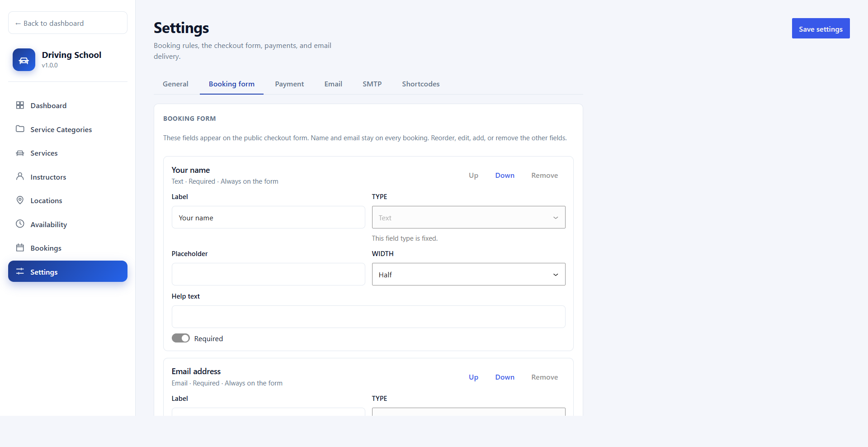Go to Locations in sidebar
Screen dimensions: 868x447
click(x=68, y=200)
